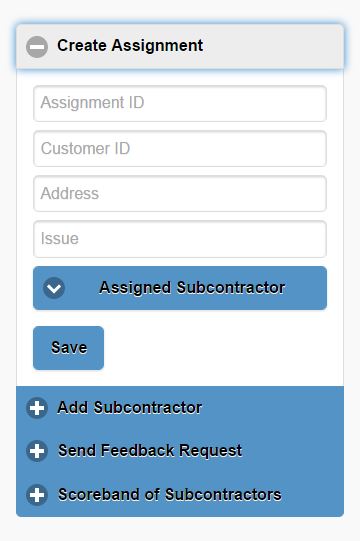Click the down-chevron icon on Assigned Subcontractor
The height and width of the screenshot is (541, 360).
[x=54, y=288]
